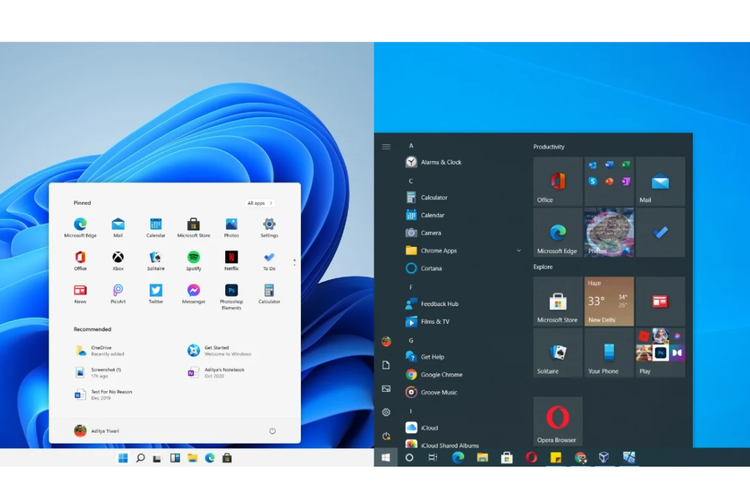Open Spotify from the pinned apps
The width and height of the screenshot is (750, 500).
point(193,258)
